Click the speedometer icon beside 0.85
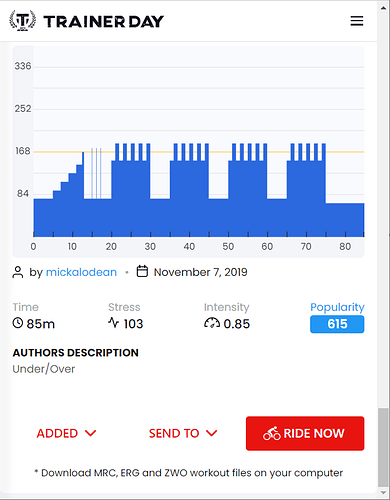Image resolution: width=390 pixels, height=500 pixels. point(212,323)
